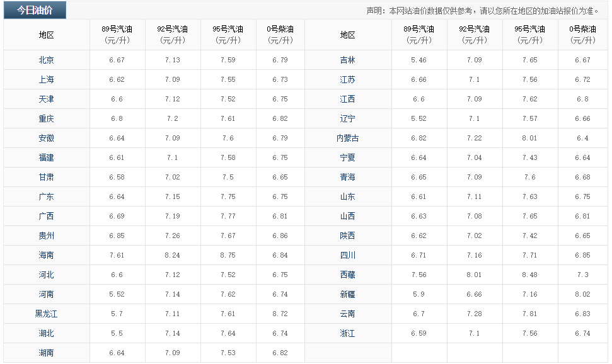Click the 广东 region link
The height and width of the screenshot is (364, 612).
(x=46, y=197)
